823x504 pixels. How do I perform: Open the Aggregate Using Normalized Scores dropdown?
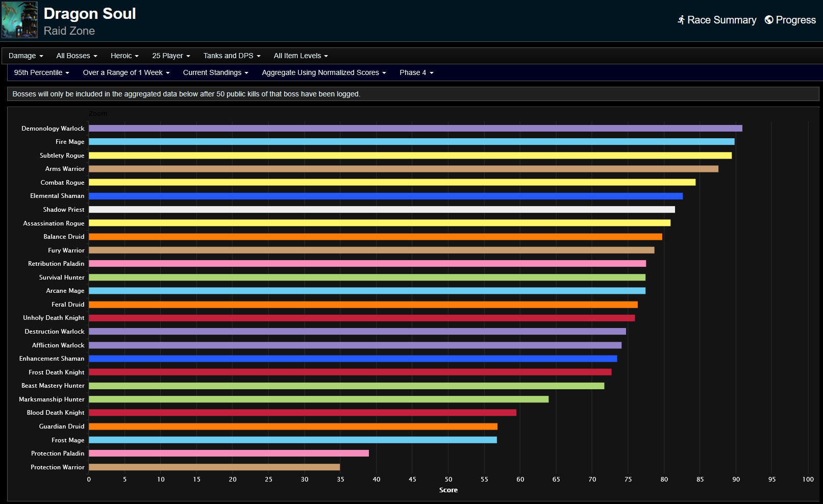(x=323, y=72)
